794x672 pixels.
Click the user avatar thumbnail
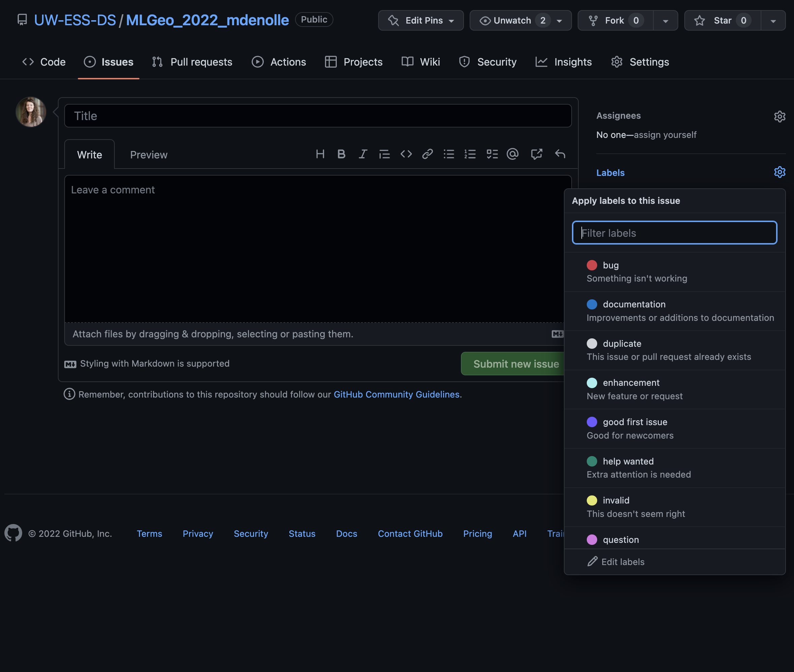pyautogui.click(x=31, y=112)
